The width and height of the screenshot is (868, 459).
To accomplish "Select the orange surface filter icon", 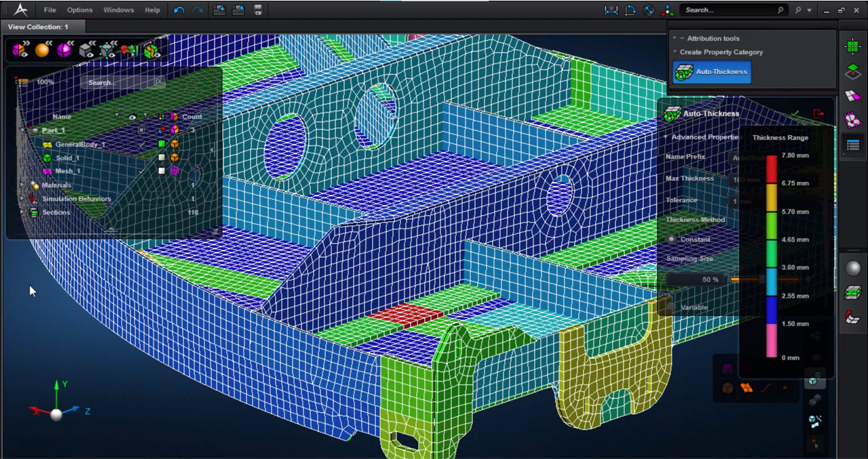I will pos(747,388).
